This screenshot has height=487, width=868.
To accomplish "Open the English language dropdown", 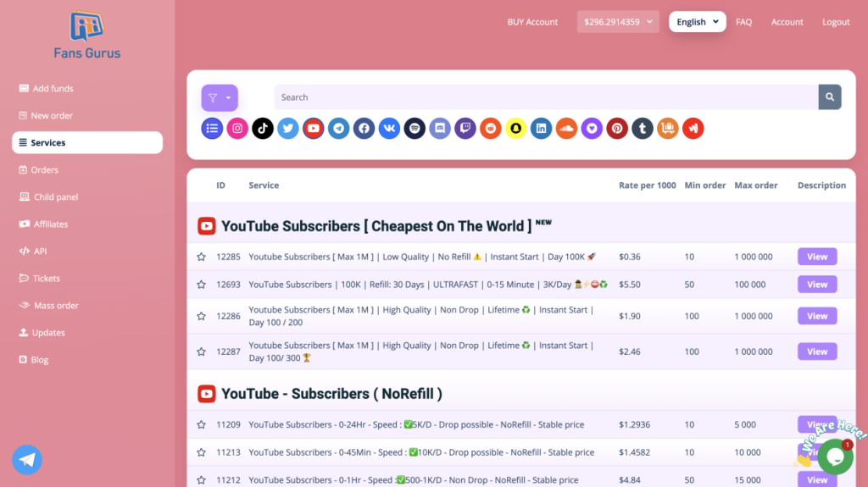I will 697,21.
